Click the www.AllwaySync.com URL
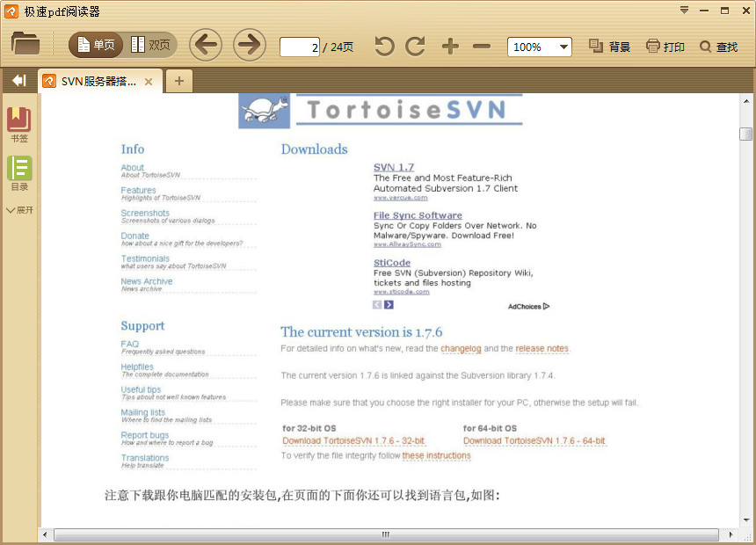This screenshot has width=756, height=545. point(407,244)
